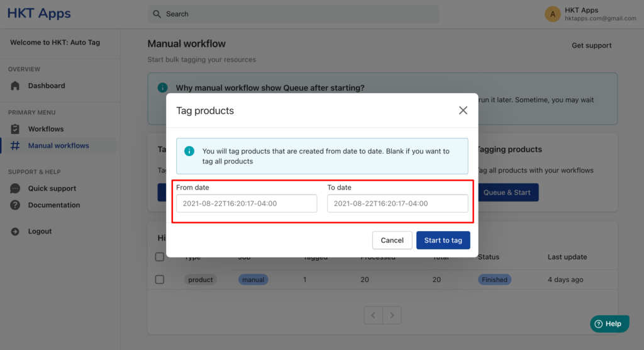
Task: Open the Manual workflows menu item
Action: click(58, 145)
